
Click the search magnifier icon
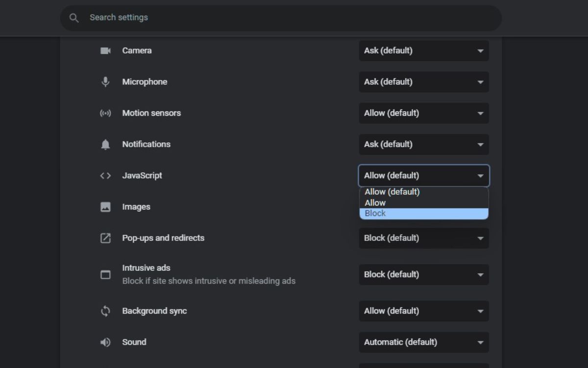tap(74, 18)
